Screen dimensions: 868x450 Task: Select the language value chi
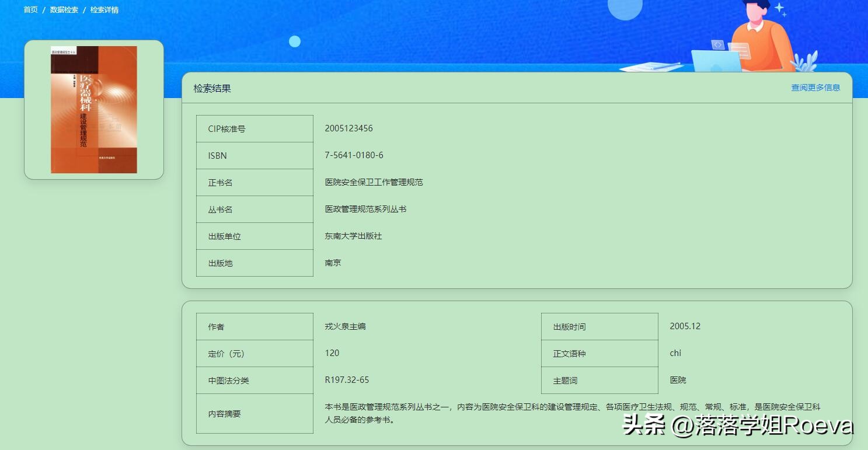click(x=675, y=353)
